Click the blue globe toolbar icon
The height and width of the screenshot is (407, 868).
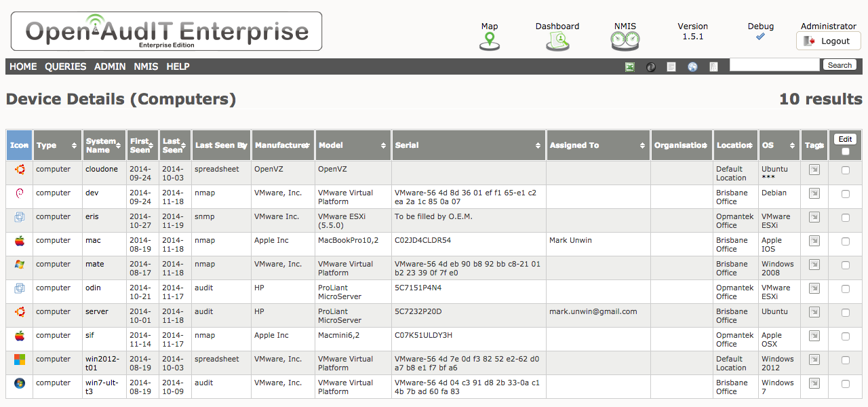coord(692,66)
